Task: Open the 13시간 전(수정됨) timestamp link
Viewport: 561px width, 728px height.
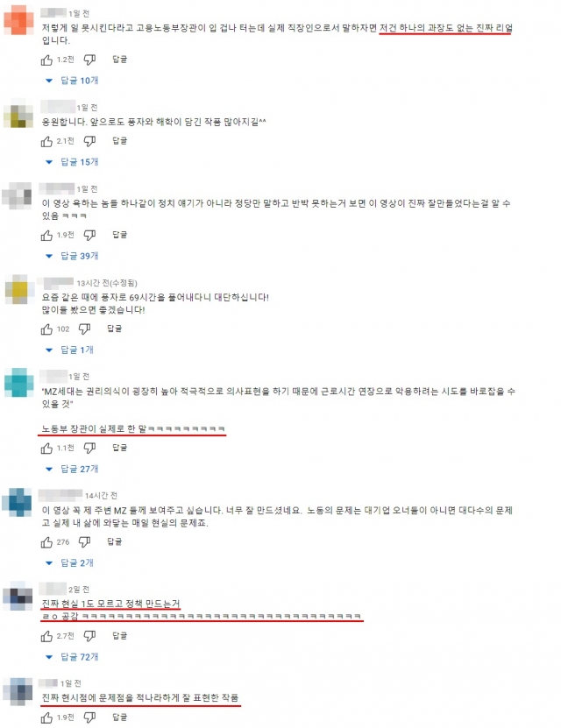Action: 107,283
